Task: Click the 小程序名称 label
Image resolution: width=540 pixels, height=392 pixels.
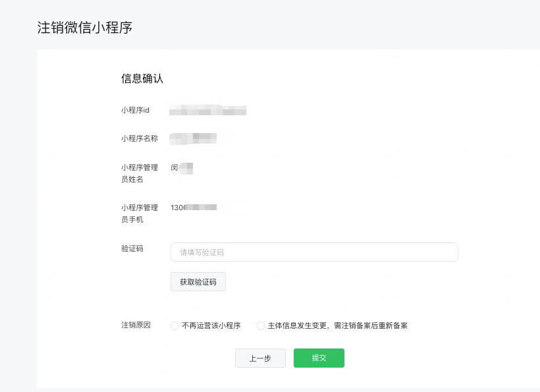Action: point(140,138)
